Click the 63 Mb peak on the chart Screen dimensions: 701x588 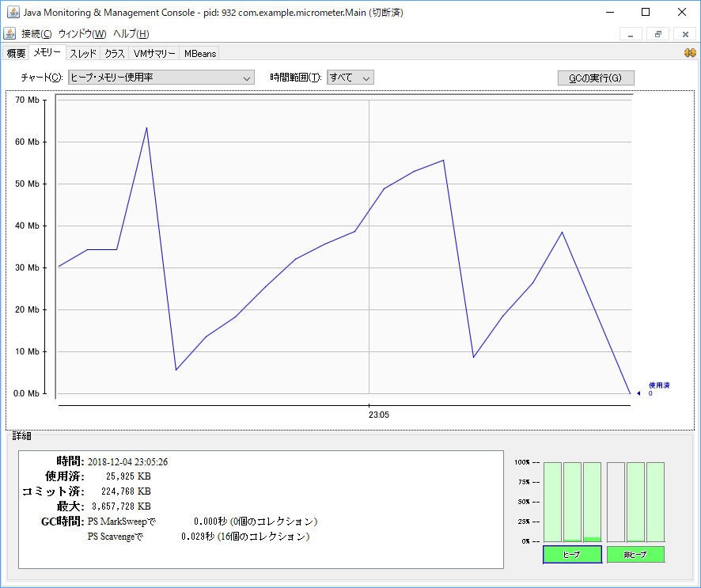pos(146,128)
